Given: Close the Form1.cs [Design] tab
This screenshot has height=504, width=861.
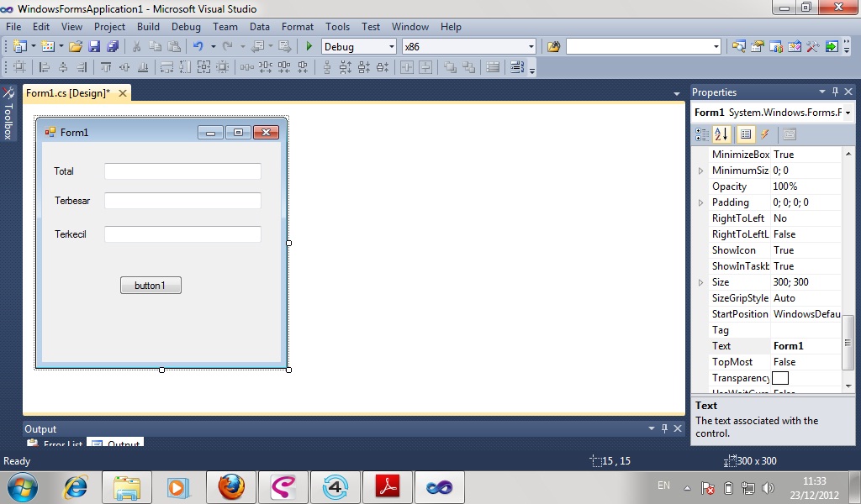Looking at the screenshot, I should (123, 93).
